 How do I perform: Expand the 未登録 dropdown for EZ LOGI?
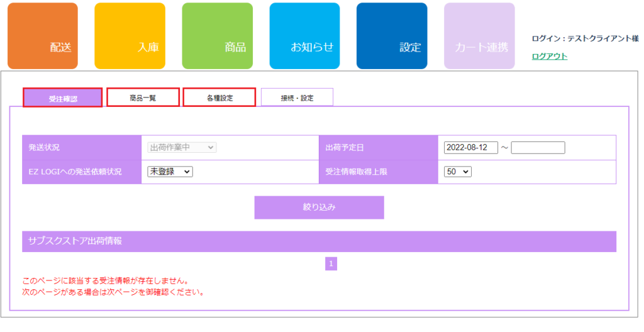(170, 171)
